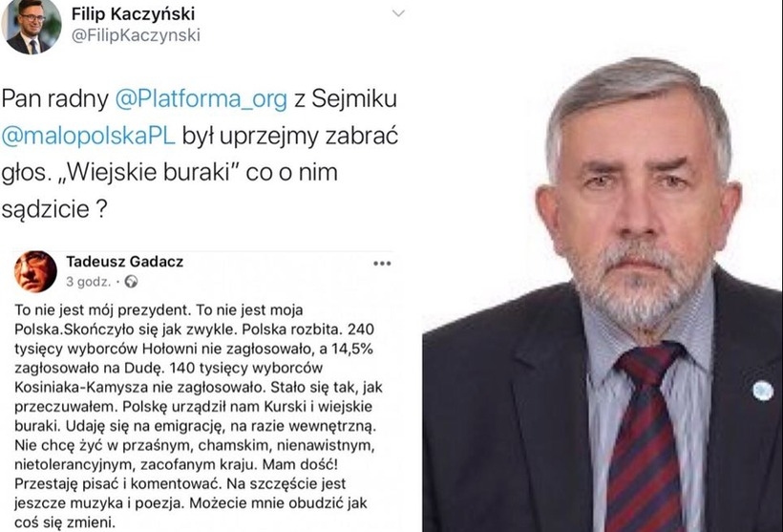783x532 pixels.
Task: Follow the @Platforma_org mention
Action: point(201,99)
